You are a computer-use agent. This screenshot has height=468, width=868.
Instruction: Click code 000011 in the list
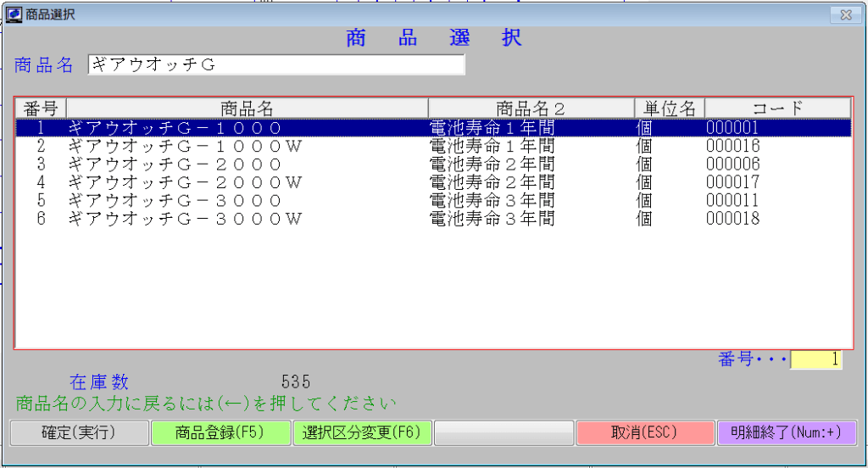[x=732, y=200]
